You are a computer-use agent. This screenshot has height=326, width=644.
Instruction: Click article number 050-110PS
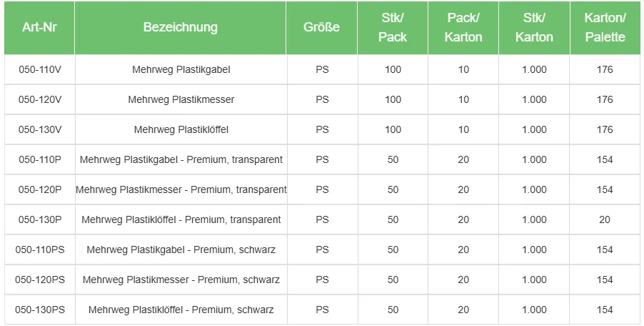pos(40,250)
